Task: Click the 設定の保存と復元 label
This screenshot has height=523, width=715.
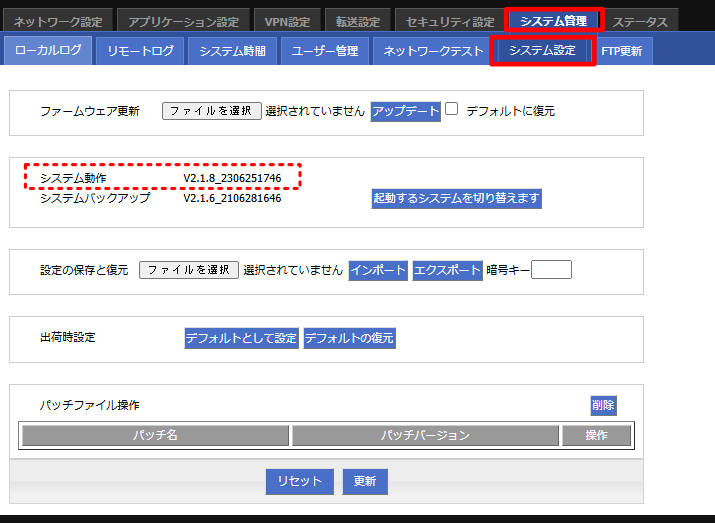Action: pos(84,270)
